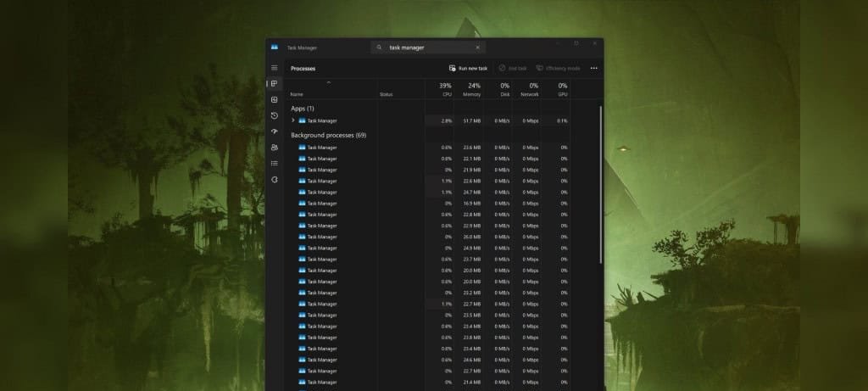Click the 26.0 MB memory value
Image resolution: width=868 pixels, height=391 pixels.
(x=472, y=237)
